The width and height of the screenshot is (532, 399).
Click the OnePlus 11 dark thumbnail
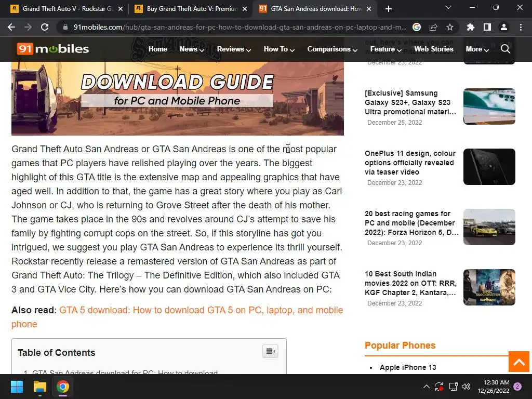(x=489, y=167)
